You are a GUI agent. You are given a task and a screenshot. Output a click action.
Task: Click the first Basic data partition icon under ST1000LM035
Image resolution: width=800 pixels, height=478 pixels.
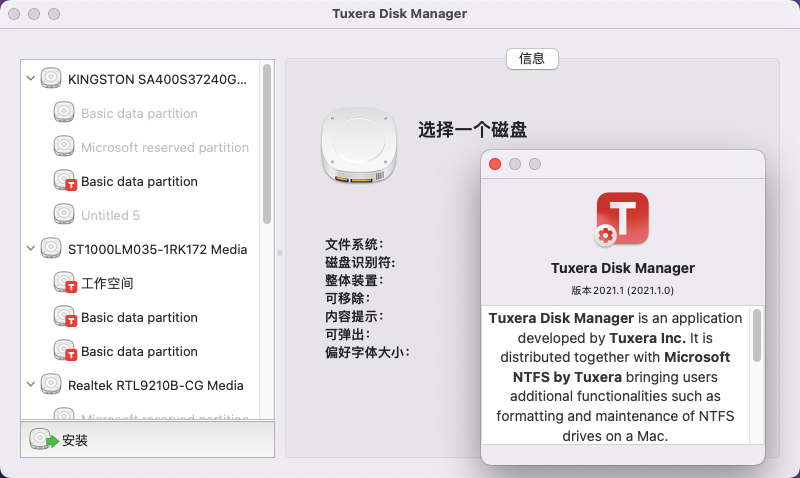65,317
